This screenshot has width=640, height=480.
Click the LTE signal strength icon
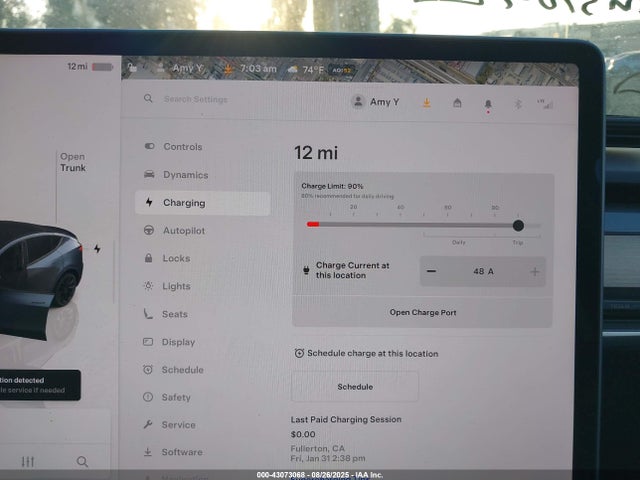(x=545, y=104)
